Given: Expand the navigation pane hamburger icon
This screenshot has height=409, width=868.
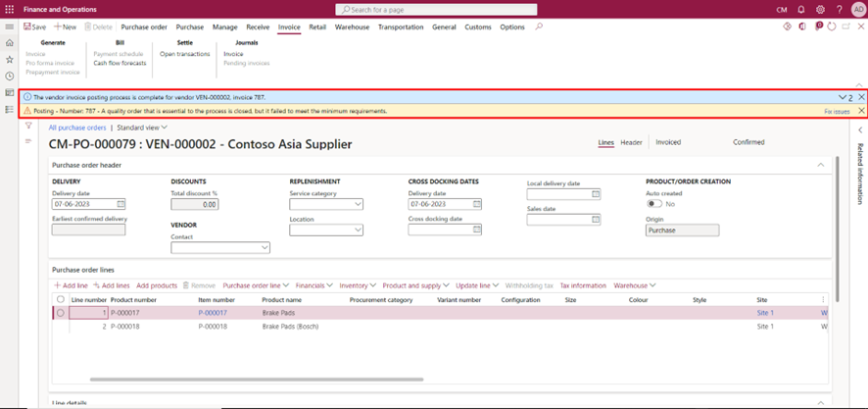Looking at the screenshot, I should coord(9,26).
